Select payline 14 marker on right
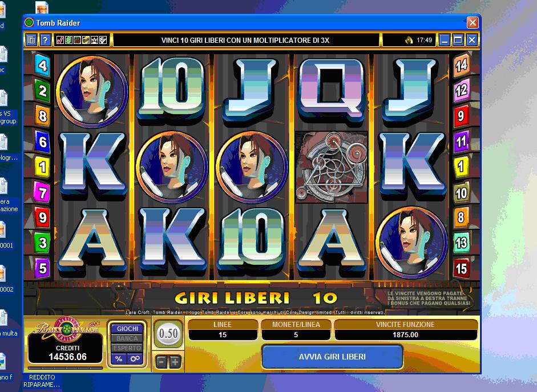 tap(461, 64)
